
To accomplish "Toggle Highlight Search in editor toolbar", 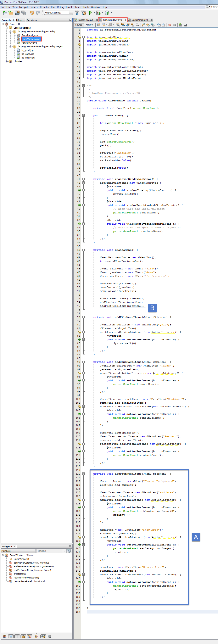I will (133, 25).
